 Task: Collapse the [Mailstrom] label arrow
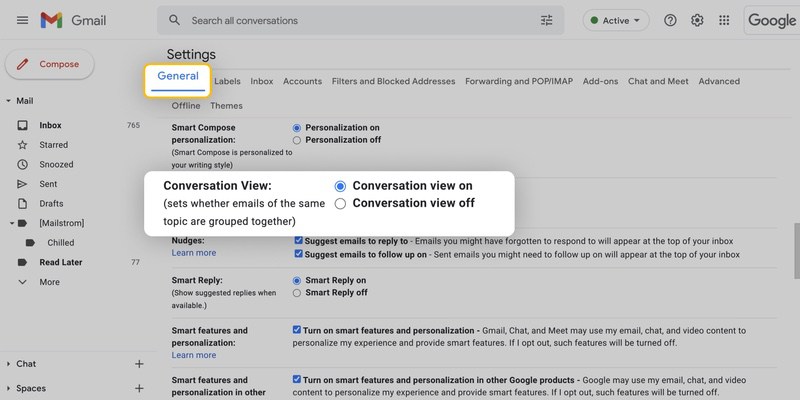point(11,223)
